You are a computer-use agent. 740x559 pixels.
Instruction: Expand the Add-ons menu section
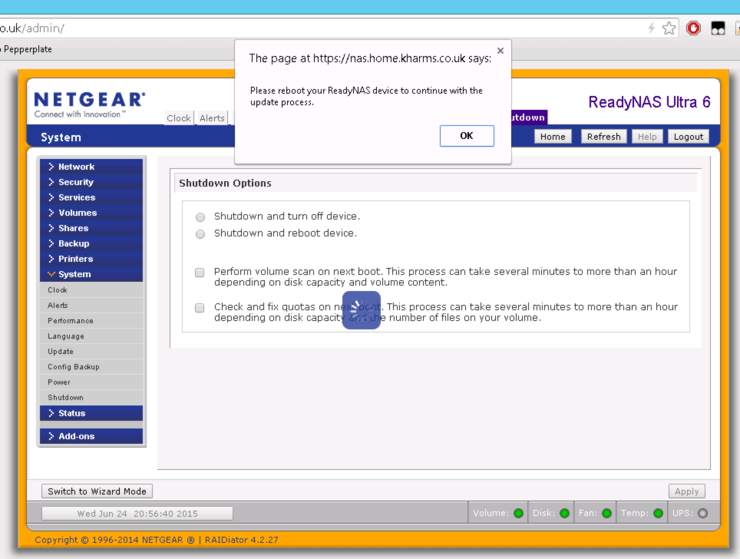click(x=92, y=436)
